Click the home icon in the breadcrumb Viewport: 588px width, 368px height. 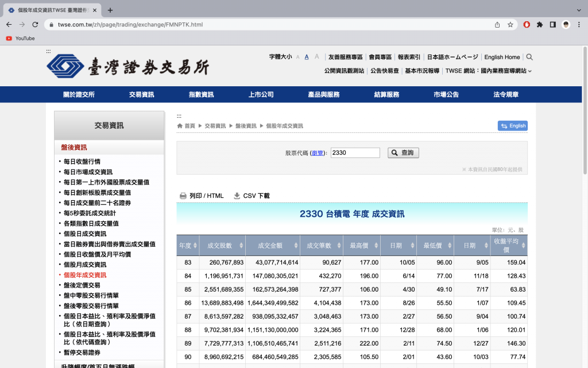180,126
